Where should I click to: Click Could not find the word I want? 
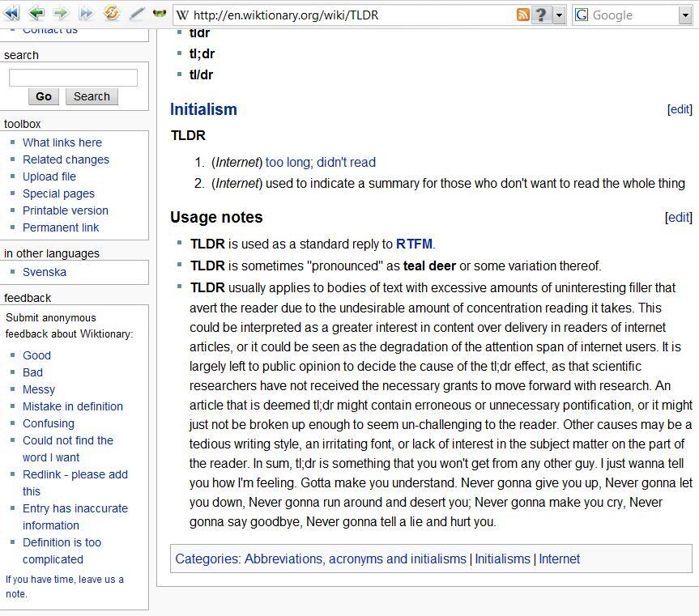[68, 448]
